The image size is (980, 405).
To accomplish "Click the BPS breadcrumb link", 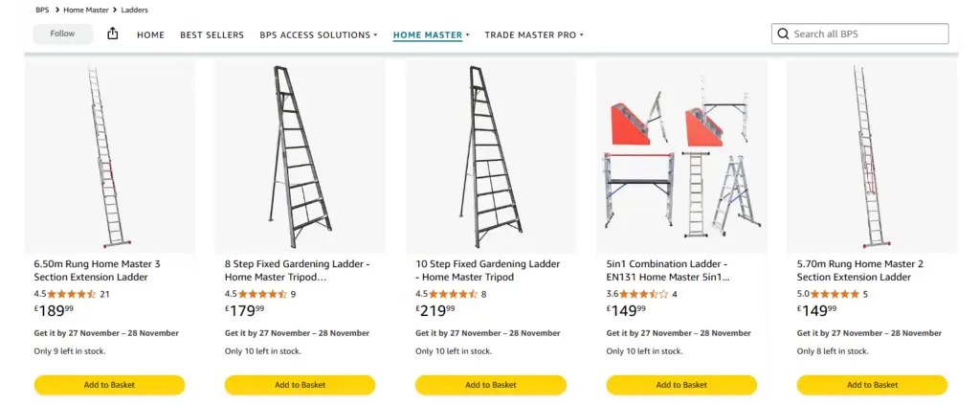I will 42,10.
